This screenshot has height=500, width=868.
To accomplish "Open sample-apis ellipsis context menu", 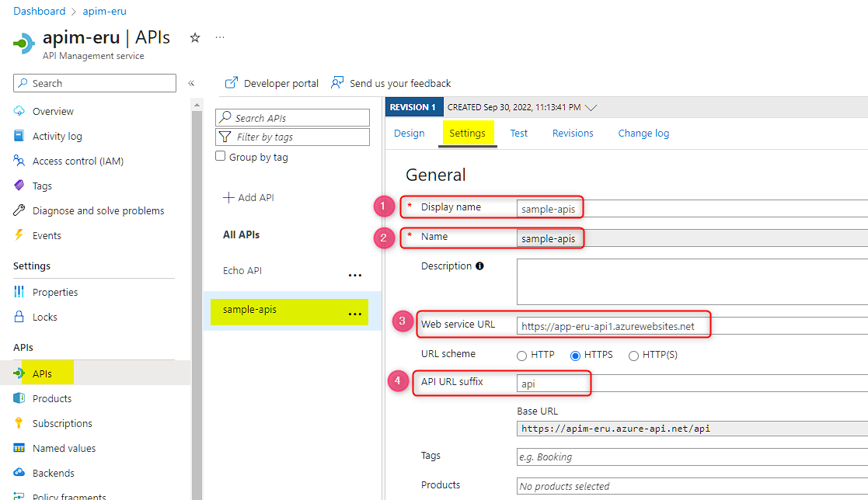I will pos(355,314).
